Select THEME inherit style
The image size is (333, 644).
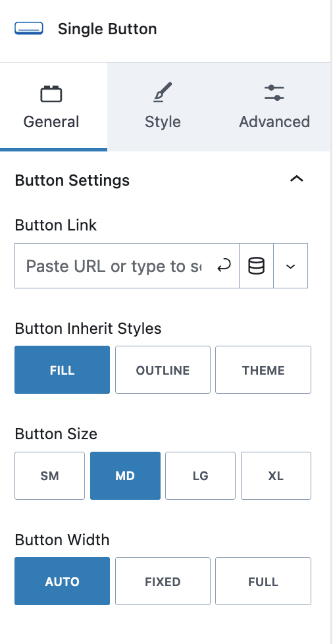263,370
